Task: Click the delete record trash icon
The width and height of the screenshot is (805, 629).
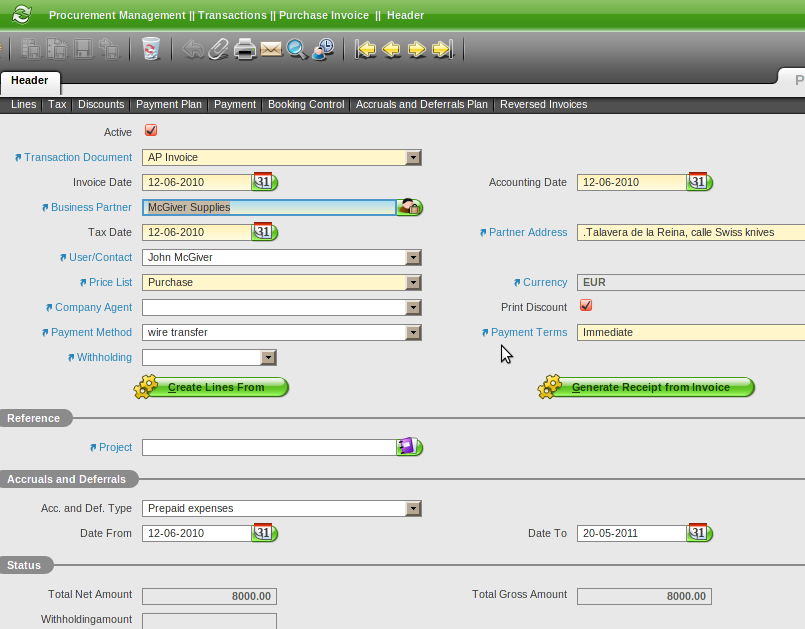Action: coord(151,49)
